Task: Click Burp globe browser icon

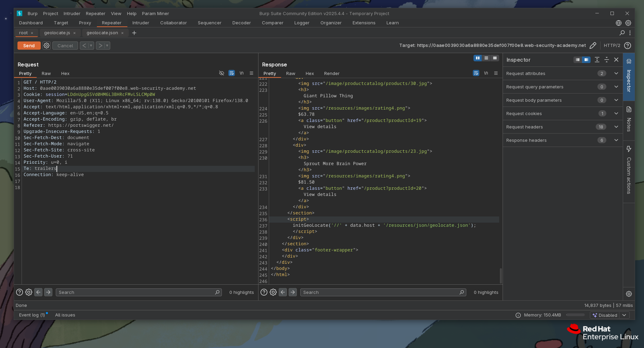Action: click(619, 23)
